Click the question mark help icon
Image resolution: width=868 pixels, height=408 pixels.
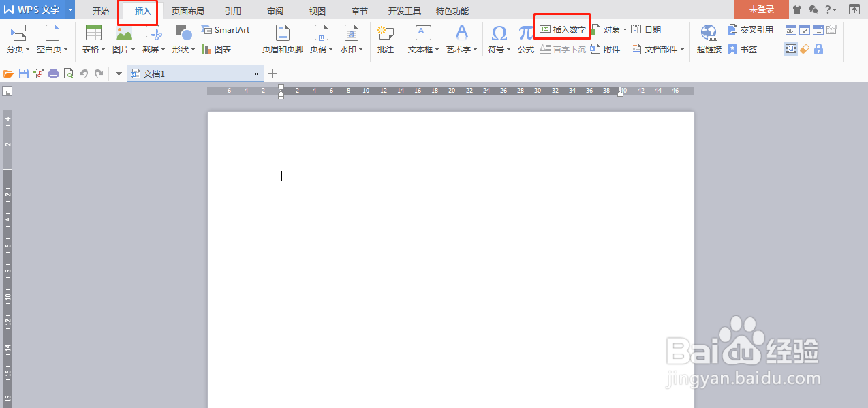[x=828, y=10]
